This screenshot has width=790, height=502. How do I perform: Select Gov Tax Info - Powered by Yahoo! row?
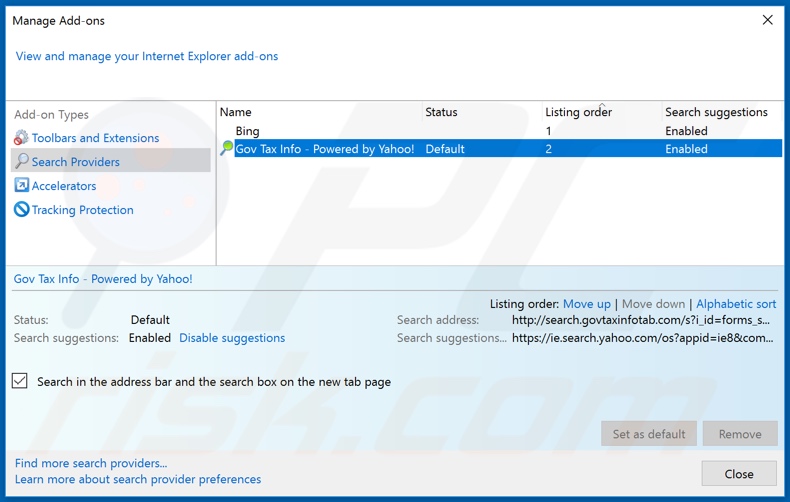tap(500, 149)
